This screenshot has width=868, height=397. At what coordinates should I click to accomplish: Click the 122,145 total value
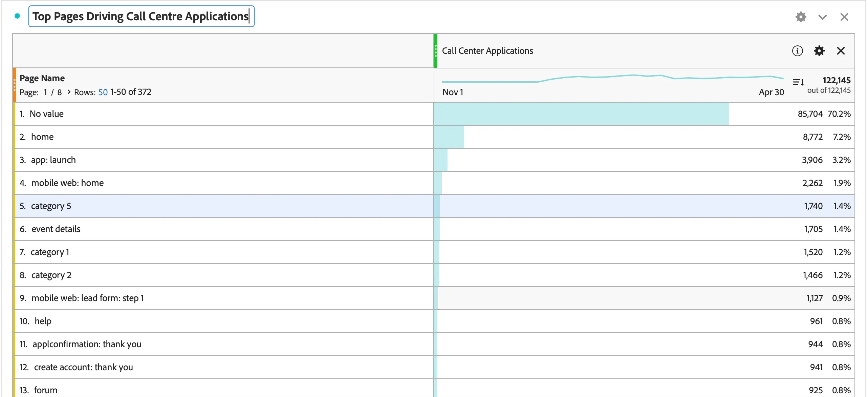[x=837, y=80]
